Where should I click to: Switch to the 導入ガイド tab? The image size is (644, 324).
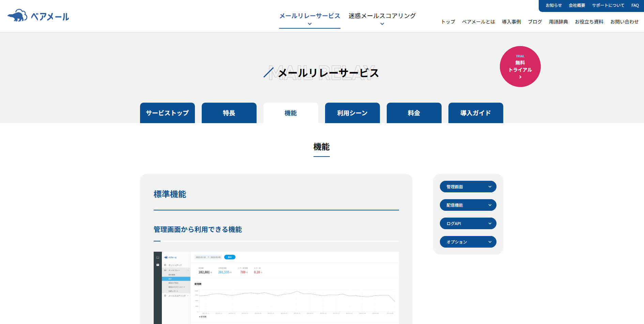[x=476, y=113]
